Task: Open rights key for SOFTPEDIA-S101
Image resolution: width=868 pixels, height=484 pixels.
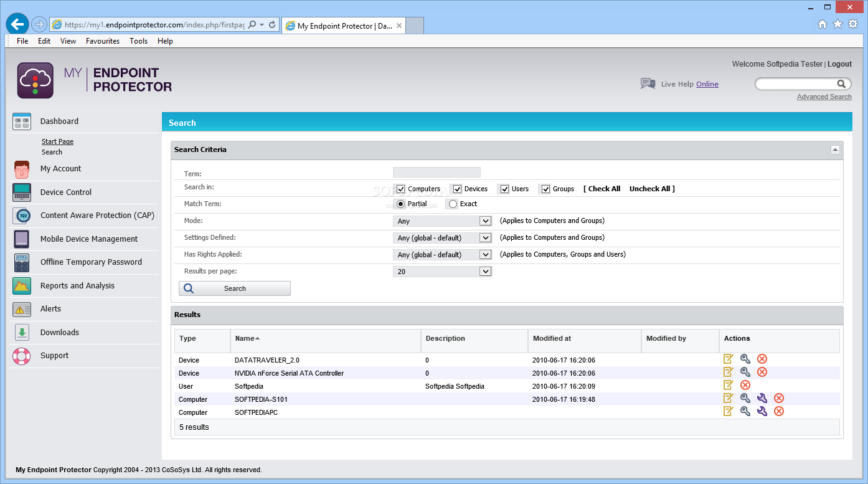Action: click(x=745, y=398)
